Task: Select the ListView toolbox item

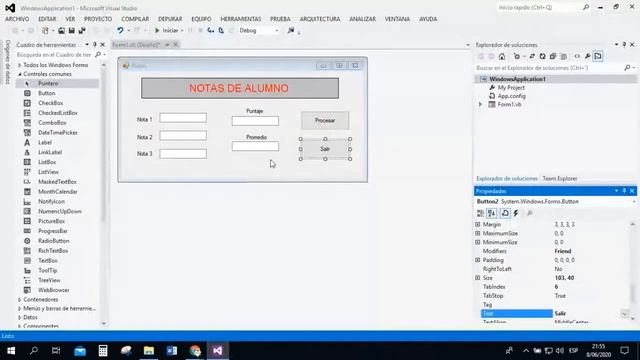Action: [48, 172]
